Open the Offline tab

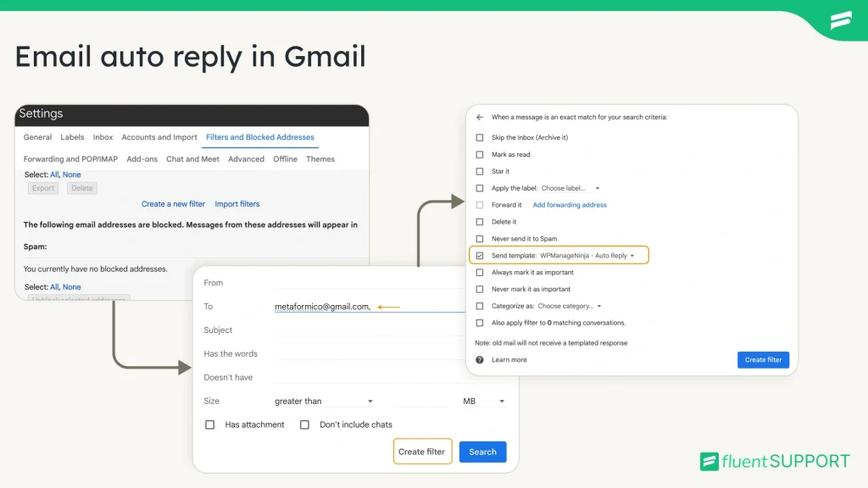(285, 158)
